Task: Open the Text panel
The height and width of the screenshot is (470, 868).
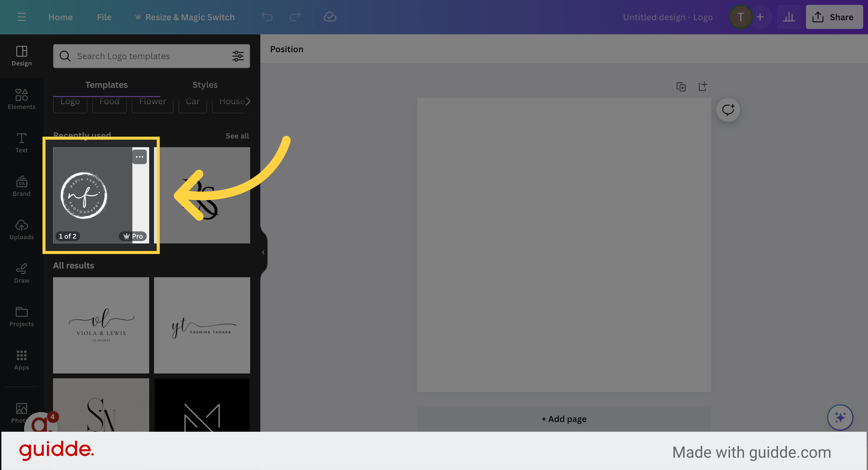Action: tap(21, 143)
